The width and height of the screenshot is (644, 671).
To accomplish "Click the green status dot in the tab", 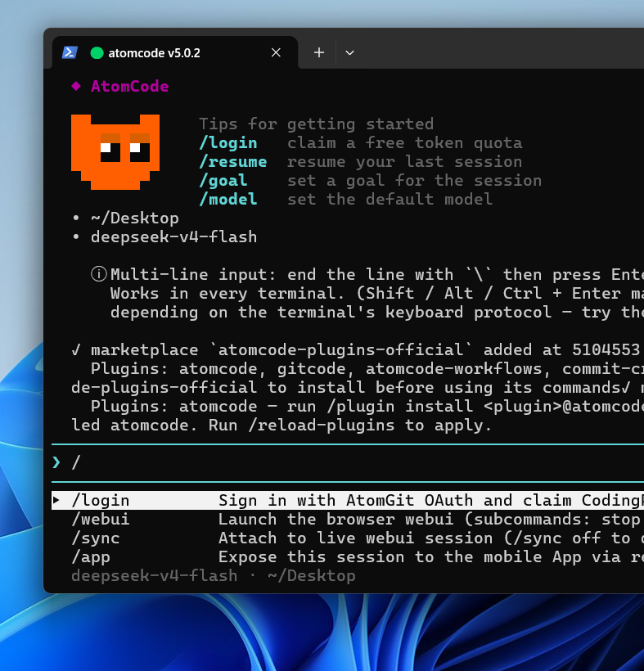I will point(97,53).
